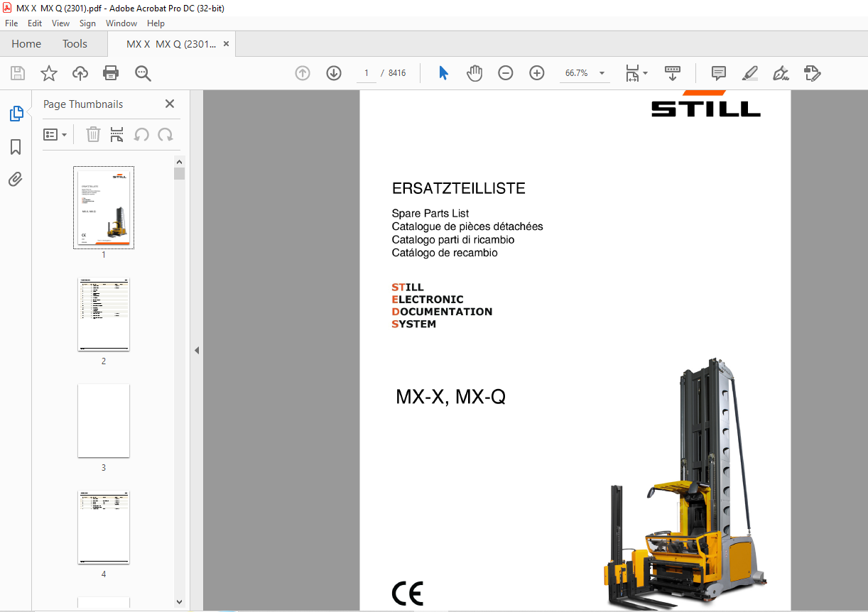Click the MX-X, MX-Q model title

450,397
